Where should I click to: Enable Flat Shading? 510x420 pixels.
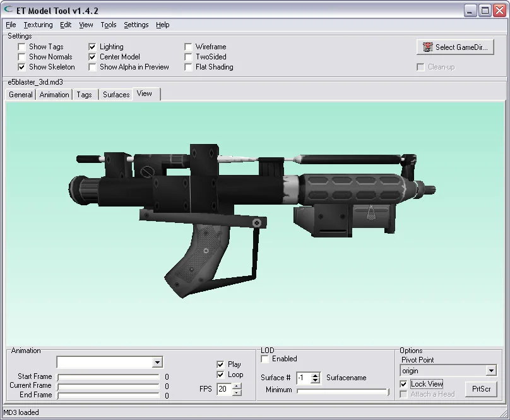[x=188, y=67]
